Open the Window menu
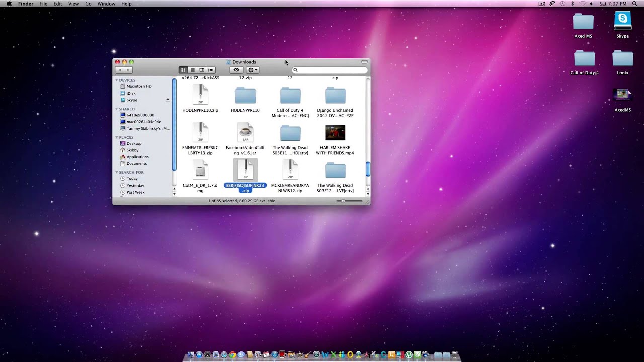644x362 pixels. [x=106, y=4]
